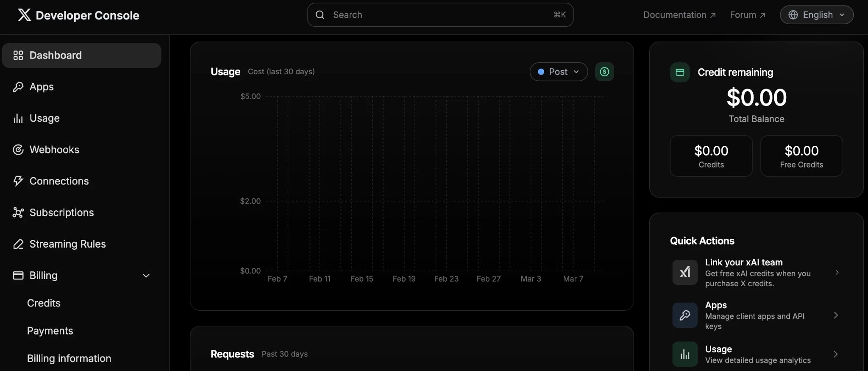Open the Documentation link
The image size is (868, 371).
click(679, 15)
